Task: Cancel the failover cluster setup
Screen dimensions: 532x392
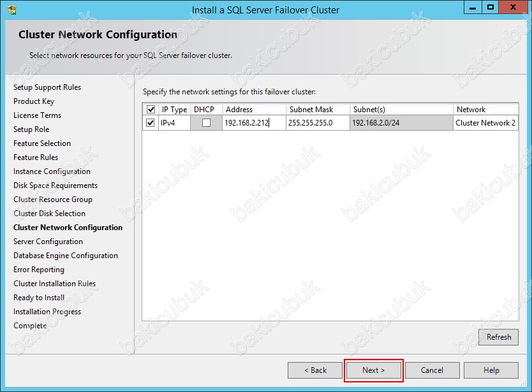Action: pos(432,370)
